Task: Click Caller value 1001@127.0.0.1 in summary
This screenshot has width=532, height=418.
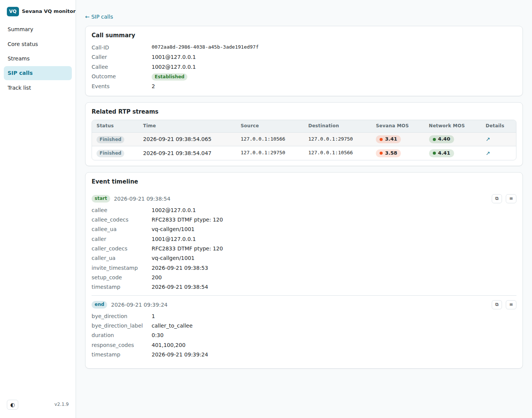Action: point(174,57)
